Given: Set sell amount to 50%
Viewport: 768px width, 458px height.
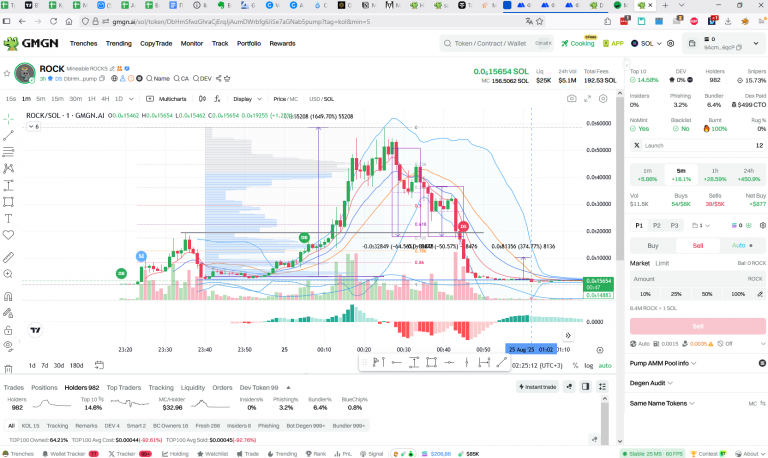Looking at the screenshot, I should (x=707, y=294).
